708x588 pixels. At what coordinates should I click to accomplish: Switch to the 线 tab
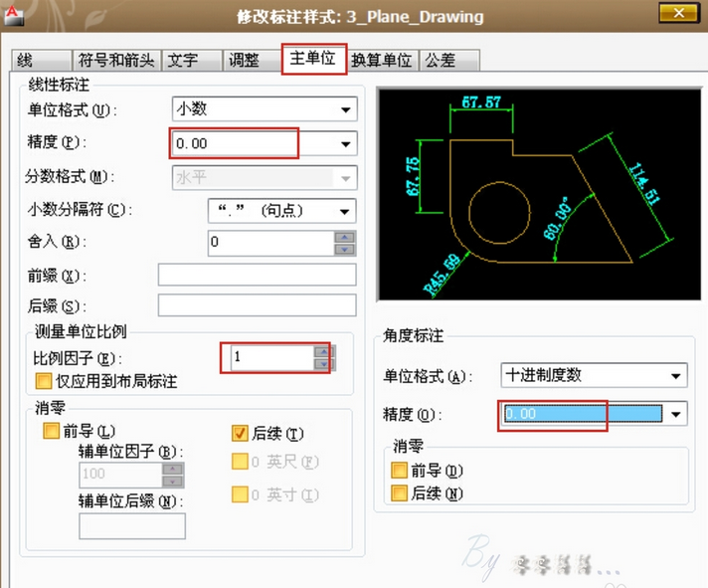click(x=25, y=60)
